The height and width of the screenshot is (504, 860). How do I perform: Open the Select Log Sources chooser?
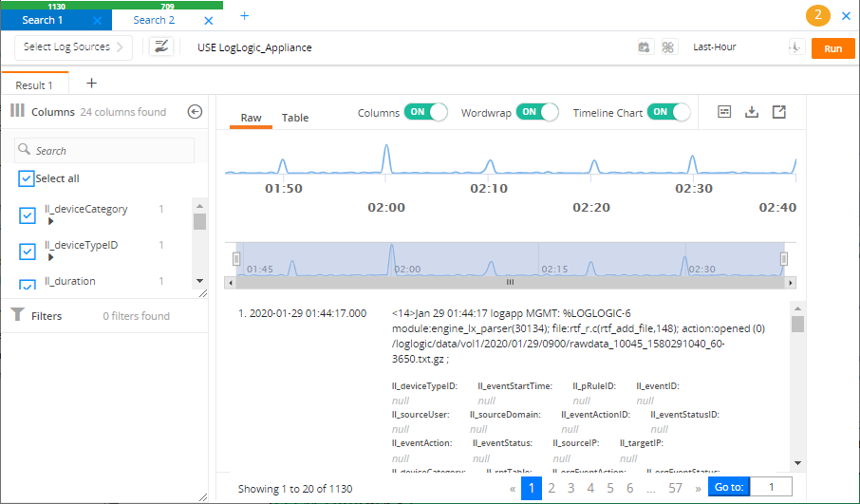click(73, 47)
